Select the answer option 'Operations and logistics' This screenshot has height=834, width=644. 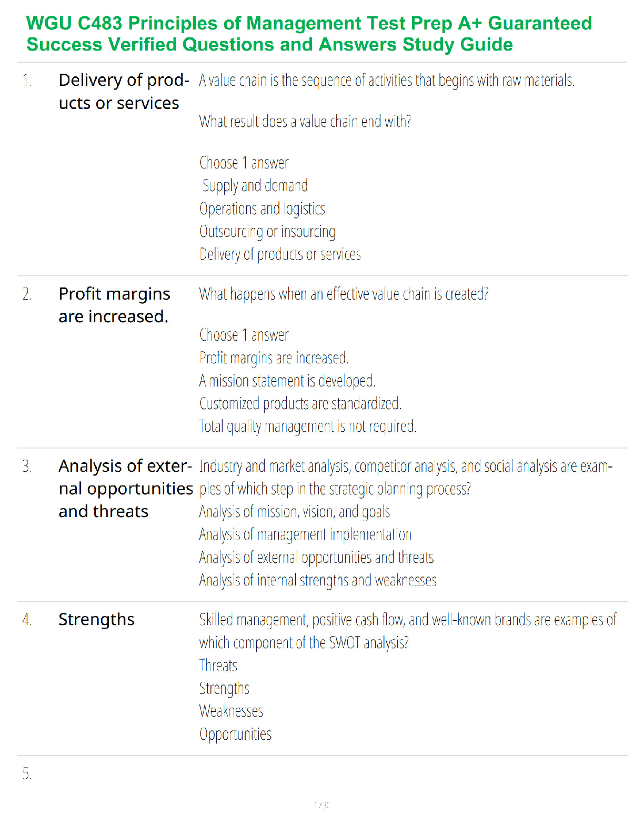262,208
